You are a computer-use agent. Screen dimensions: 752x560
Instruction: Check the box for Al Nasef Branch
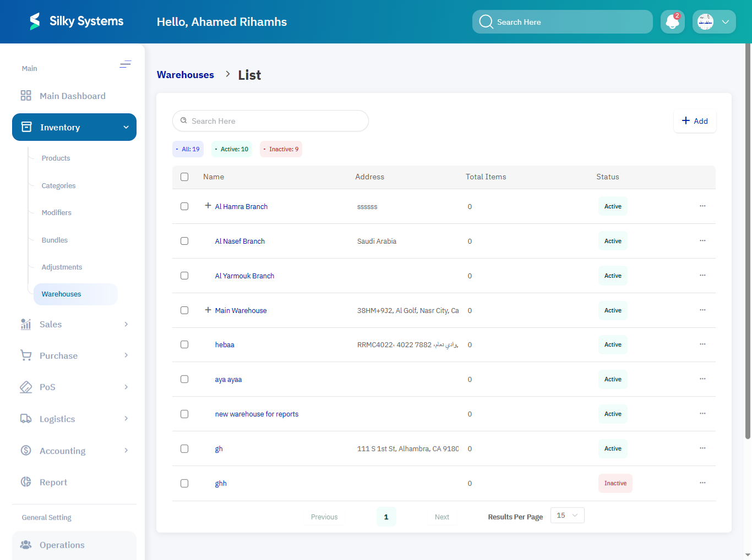coord(184,241)
